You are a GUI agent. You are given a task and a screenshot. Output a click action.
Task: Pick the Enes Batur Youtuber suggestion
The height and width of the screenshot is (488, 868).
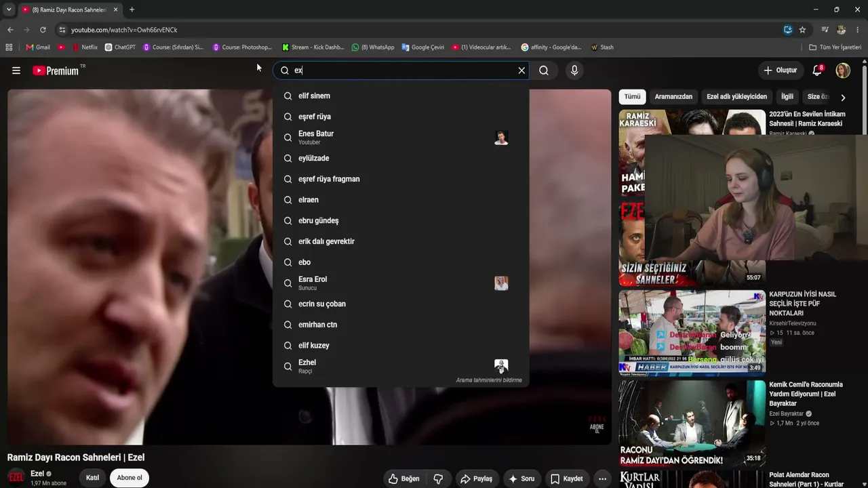(401, 138)
